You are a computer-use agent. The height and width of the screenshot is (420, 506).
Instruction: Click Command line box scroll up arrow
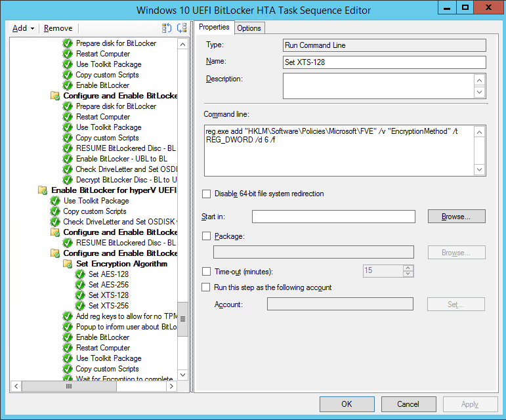(480, 132)
